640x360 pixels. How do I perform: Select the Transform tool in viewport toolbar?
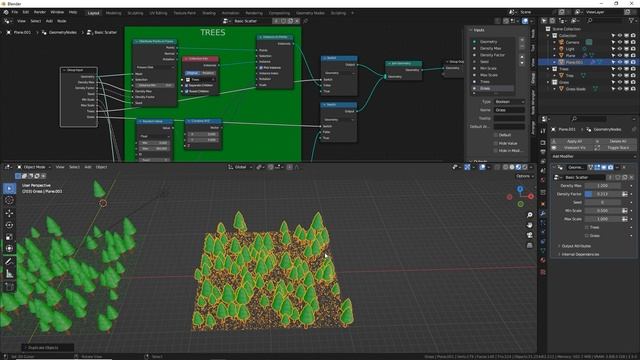coord(9,249)
